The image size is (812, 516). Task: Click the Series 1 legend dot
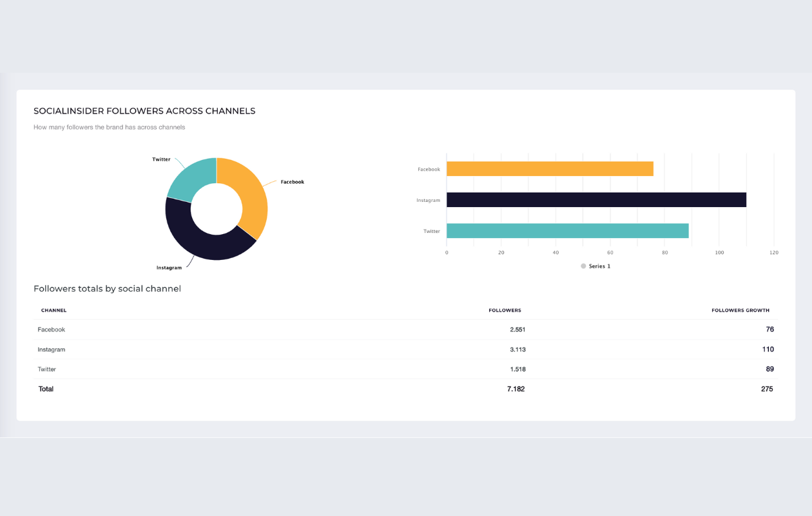tap(583, 266)
